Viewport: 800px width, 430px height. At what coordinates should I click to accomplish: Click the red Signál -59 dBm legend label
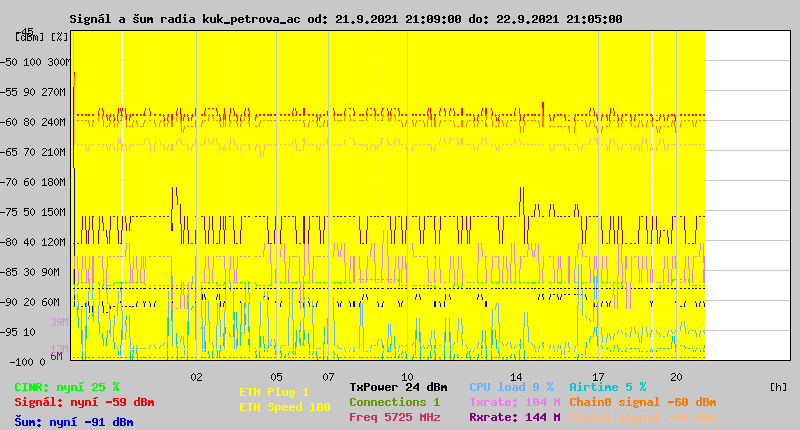click(x=84, y=402)
